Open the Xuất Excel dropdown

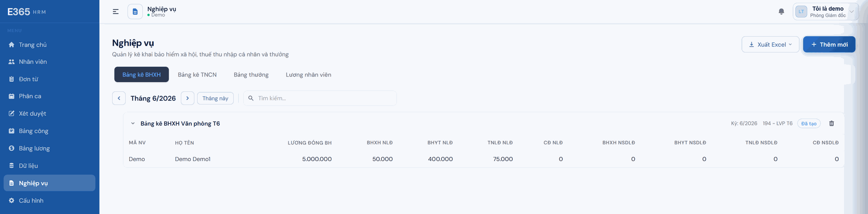point(770,44)
